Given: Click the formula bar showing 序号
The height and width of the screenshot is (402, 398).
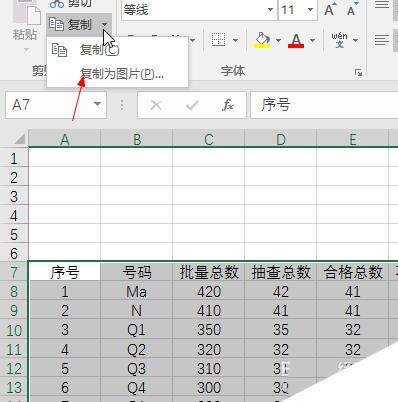Looking at the screenshot, I should pyautogui.click(x=324, y=105).
